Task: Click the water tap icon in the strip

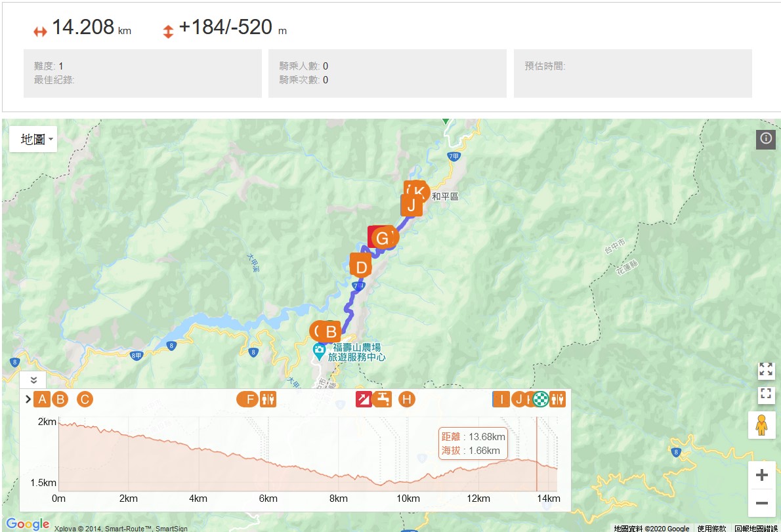Action: click(x=382, y=399)
